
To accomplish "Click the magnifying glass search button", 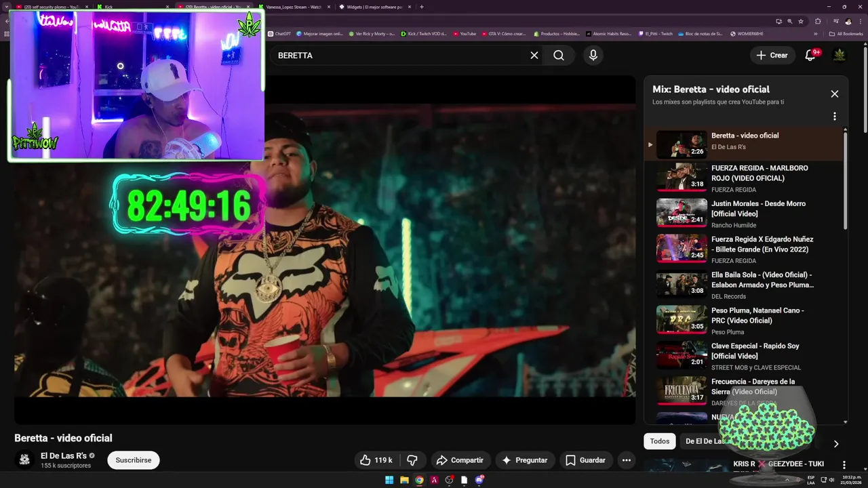I will point(559,56).
